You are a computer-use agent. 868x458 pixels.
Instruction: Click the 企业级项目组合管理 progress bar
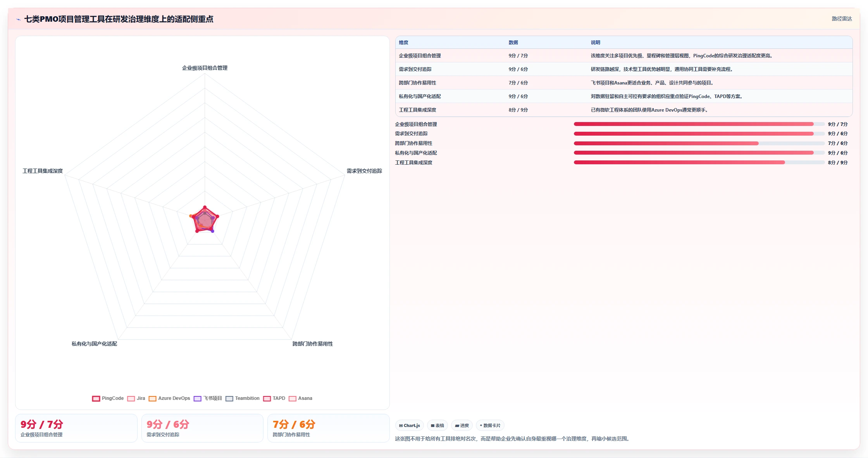(699, 124)
